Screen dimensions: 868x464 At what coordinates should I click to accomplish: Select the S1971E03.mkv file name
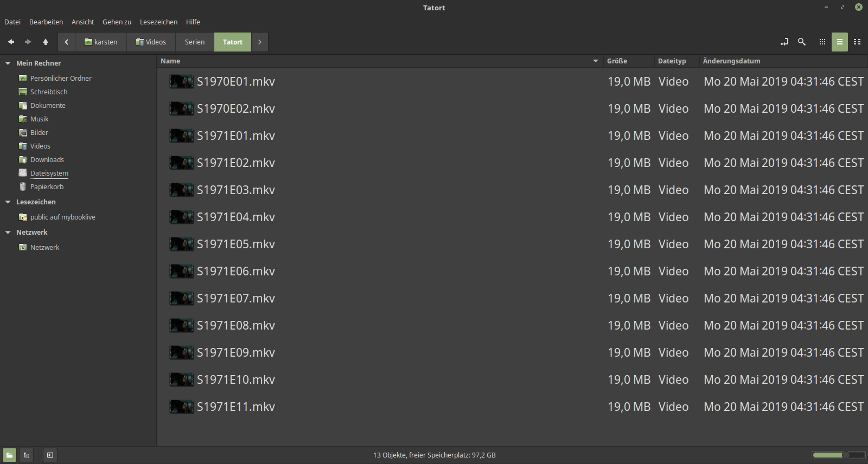(x=236, y=190)
